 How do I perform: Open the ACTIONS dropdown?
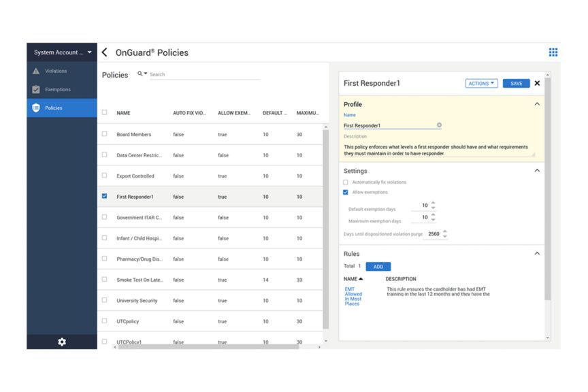click(x=481, y=83)
